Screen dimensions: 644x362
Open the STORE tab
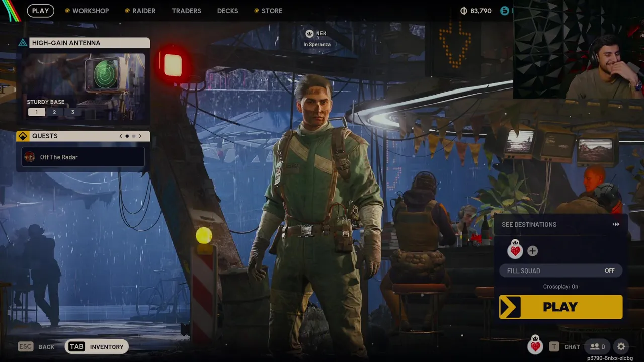(x=268, y=11)
